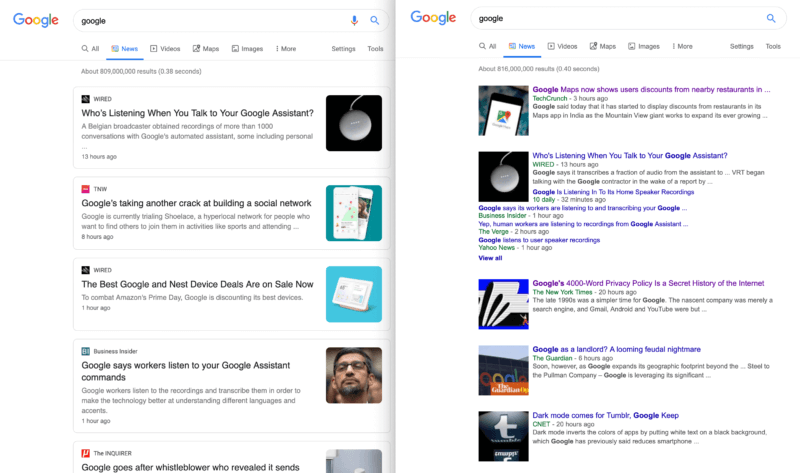Open Dark mode comes for Tumblr article

pyautogui.click(x=606, y=415)
